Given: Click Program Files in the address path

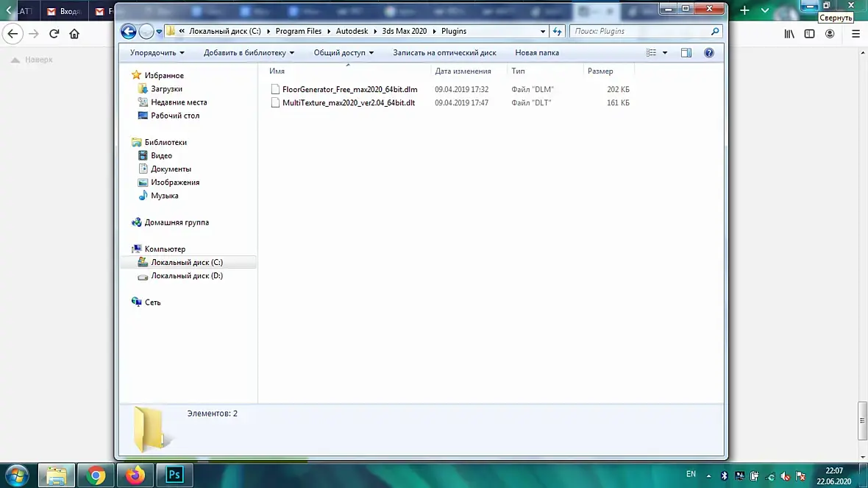Looking at the screenshot, I should click(x=299, y=31).
